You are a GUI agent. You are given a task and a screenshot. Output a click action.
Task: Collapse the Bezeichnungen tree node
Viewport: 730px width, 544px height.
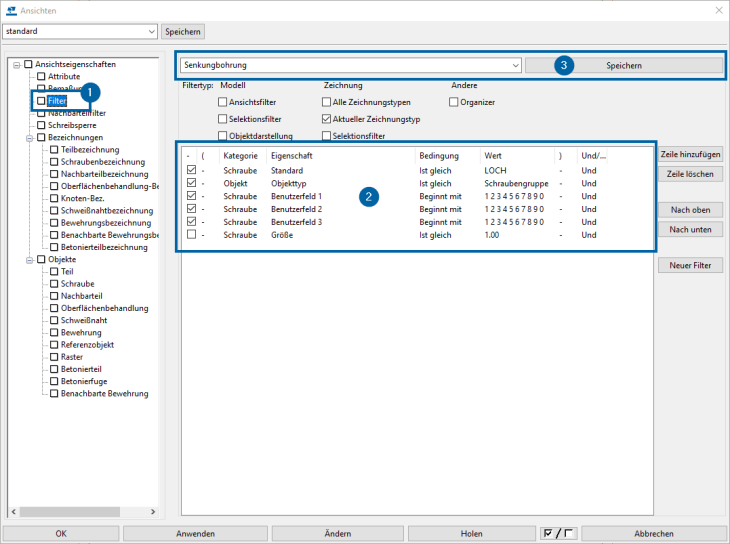30,138
